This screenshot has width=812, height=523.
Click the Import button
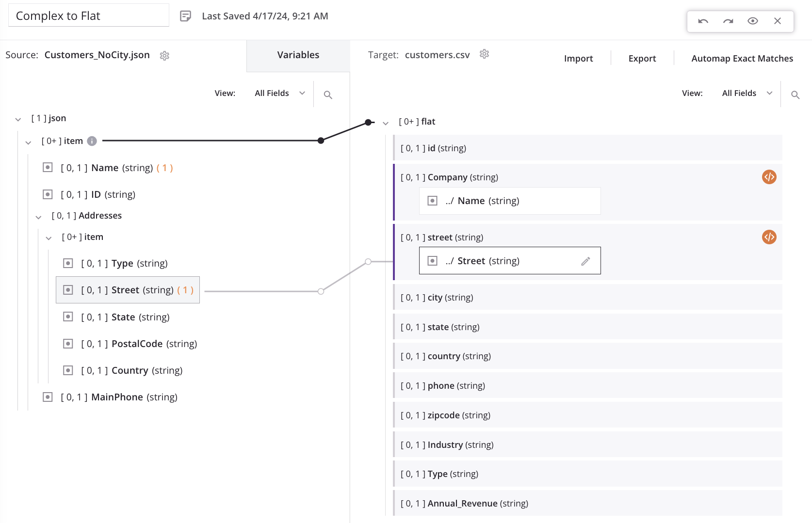[x=578, y=59]
